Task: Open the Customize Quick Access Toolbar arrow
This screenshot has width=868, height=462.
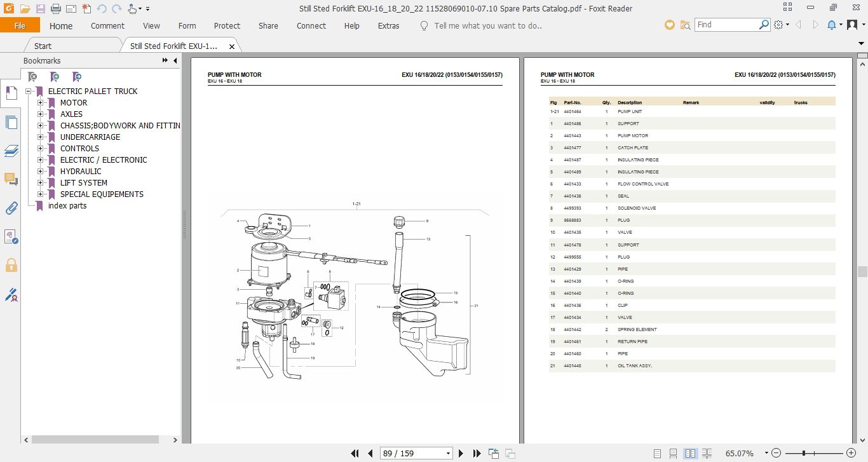Action: pyautogui.click(x=147, y=9)
